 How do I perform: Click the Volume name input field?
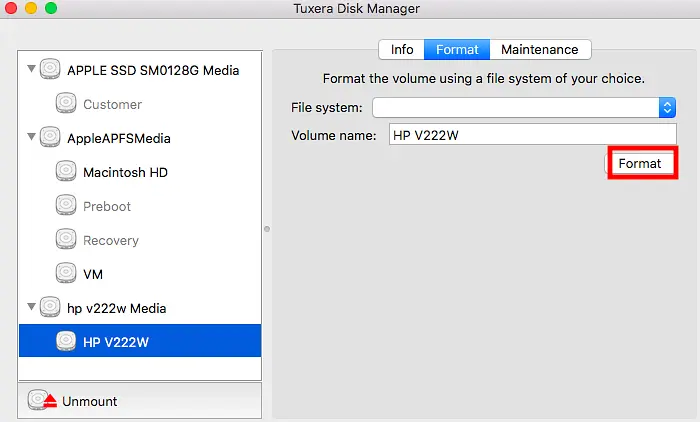533,134
